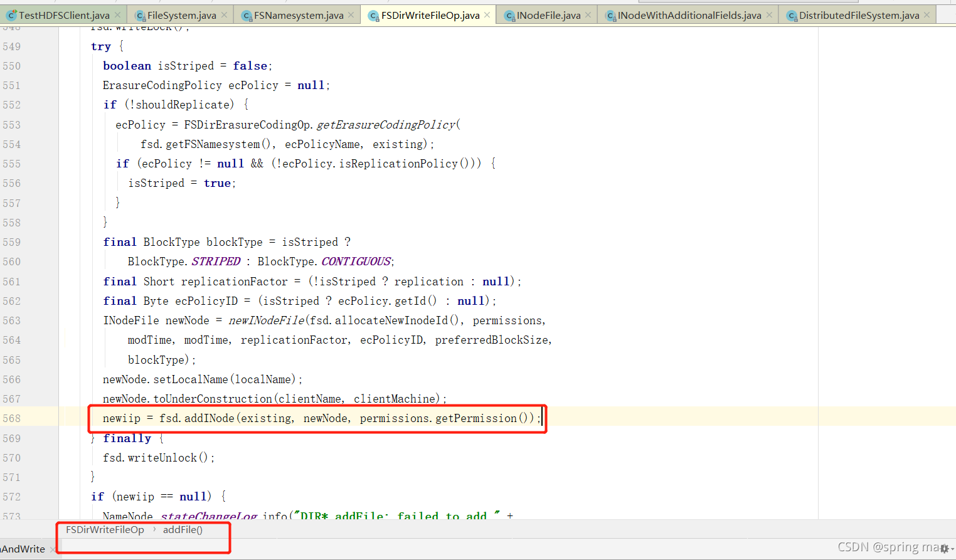Click 'getErasureCodingPolicy' method call on line 553
Screen dimensions: 956x560
click(x=386, y=125)
